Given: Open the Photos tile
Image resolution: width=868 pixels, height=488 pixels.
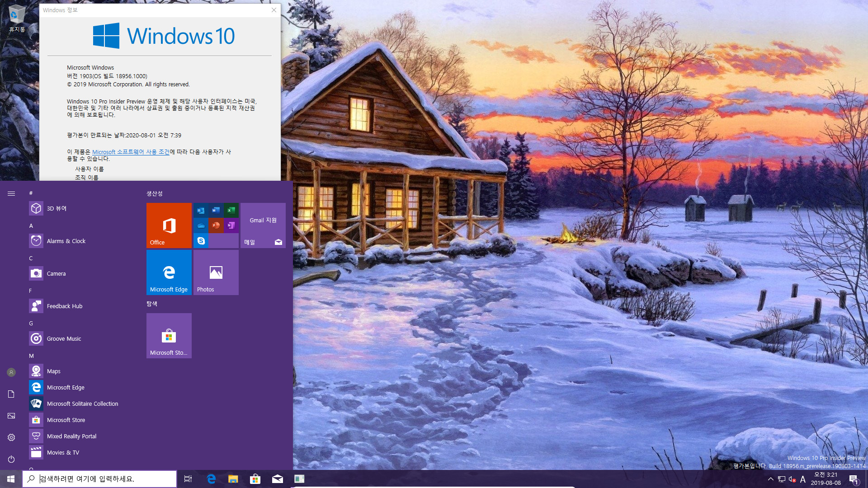Looking at the screenshot, I should pos(216,272).
